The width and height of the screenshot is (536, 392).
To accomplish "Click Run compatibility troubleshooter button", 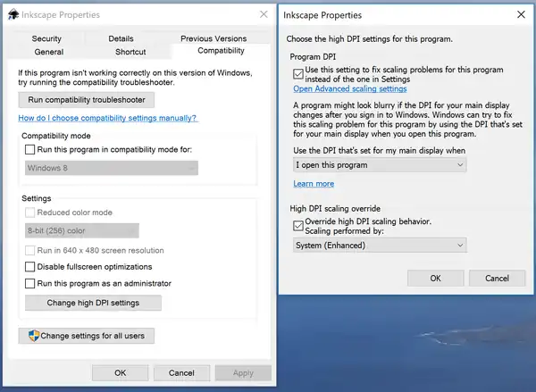I will 87,99.
